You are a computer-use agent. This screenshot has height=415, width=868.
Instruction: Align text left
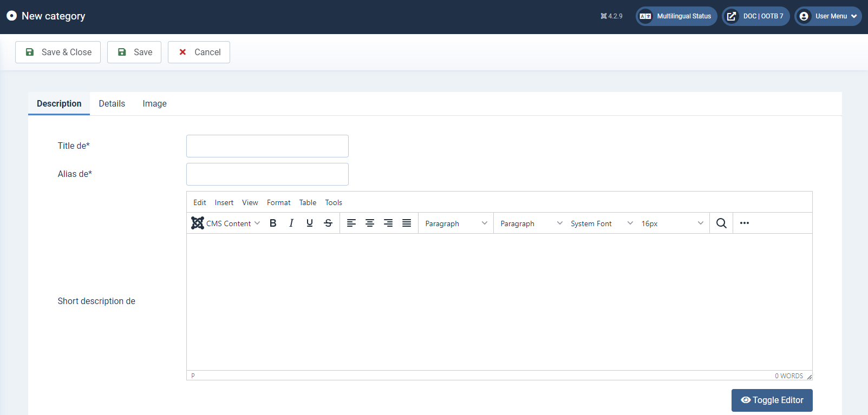pos(351,223)
